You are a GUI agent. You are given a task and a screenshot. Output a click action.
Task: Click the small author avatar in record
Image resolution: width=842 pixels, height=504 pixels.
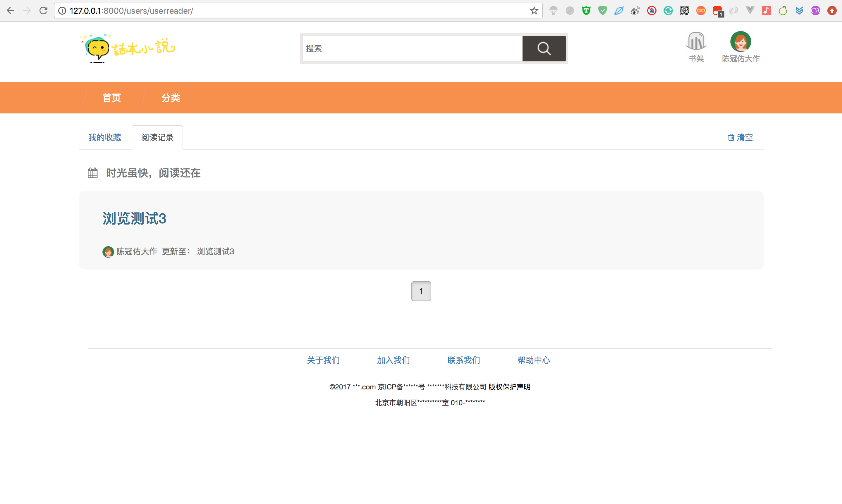click(x=108, y=252)
